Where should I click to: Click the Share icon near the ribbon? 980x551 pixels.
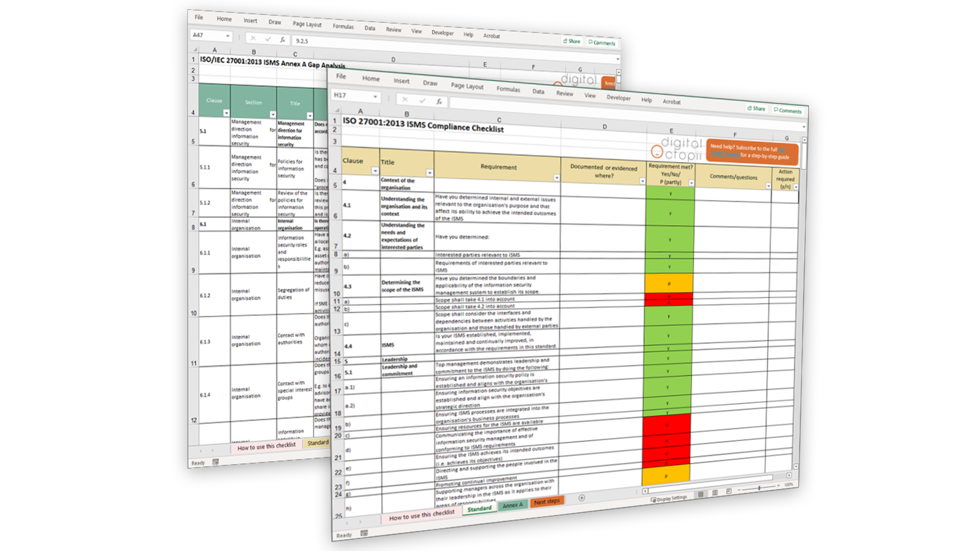coord(756,109)
